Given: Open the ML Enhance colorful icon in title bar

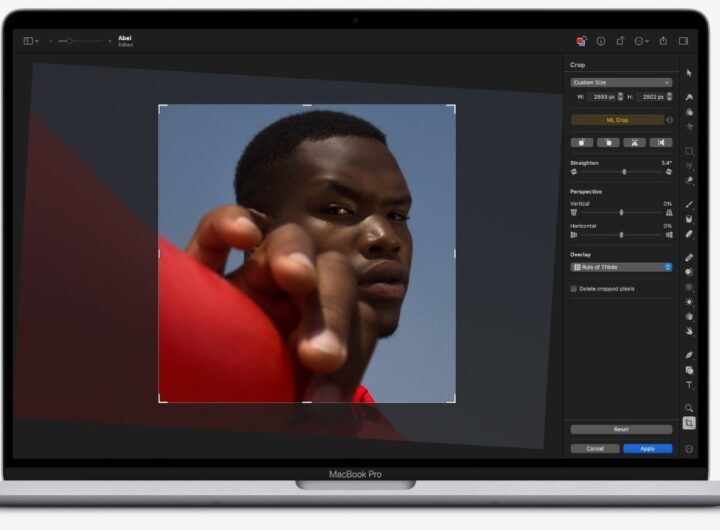Looking at the screenshot, I should point(581,41).
